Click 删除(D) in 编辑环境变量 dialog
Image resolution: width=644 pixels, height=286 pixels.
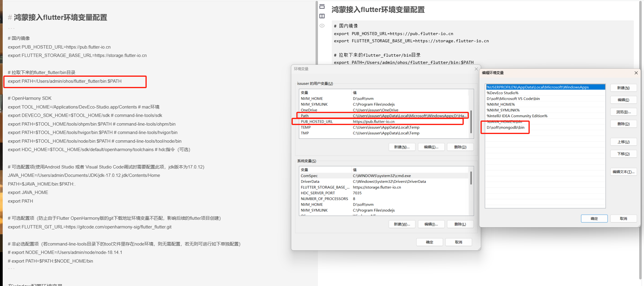point(623,124)
